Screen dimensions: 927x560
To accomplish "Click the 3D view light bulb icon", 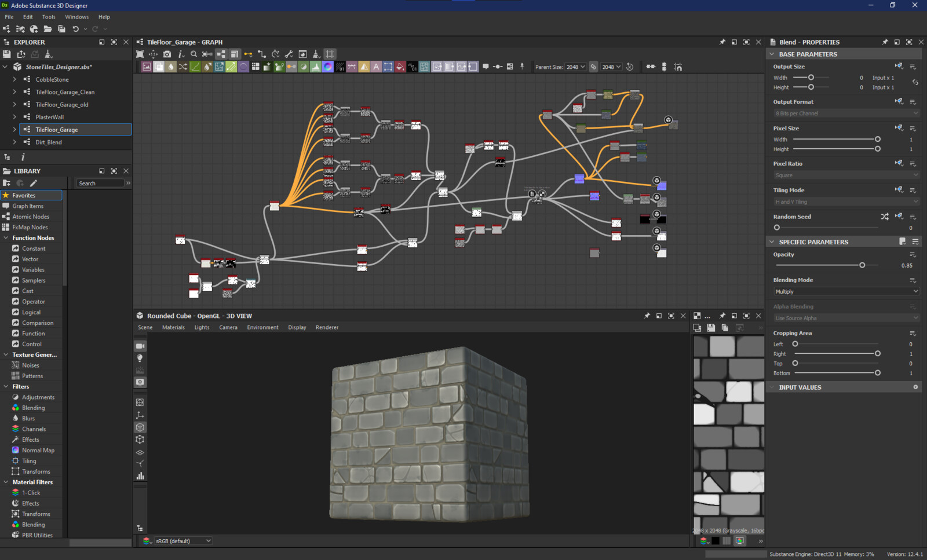I will (x=140, y=358).
